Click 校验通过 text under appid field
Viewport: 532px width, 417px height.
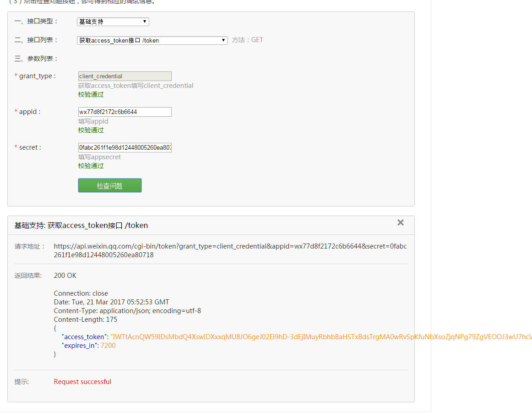point(91,130)
